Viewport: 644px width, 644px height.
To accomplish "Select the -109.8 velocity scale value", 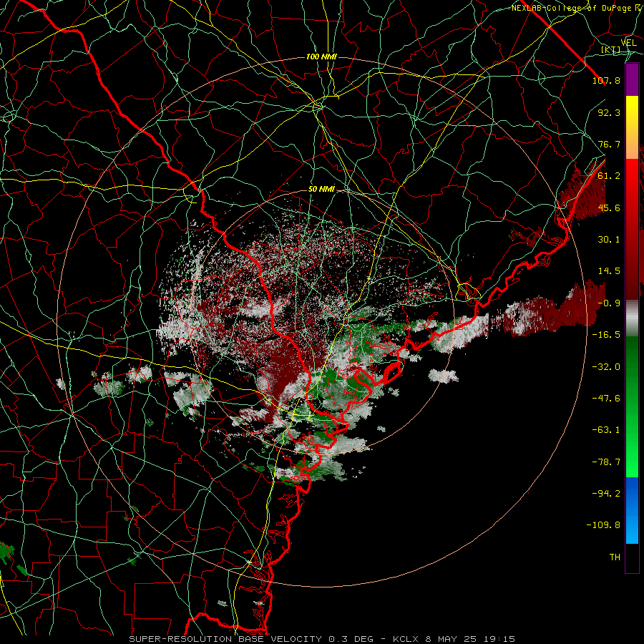I will 603,525.
